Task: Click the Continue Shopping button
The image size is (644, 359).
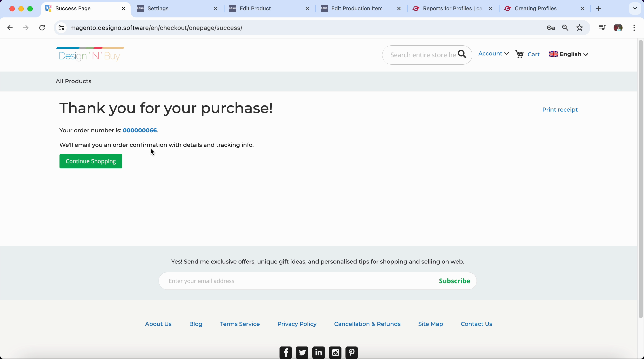Action: pos(91,161)
